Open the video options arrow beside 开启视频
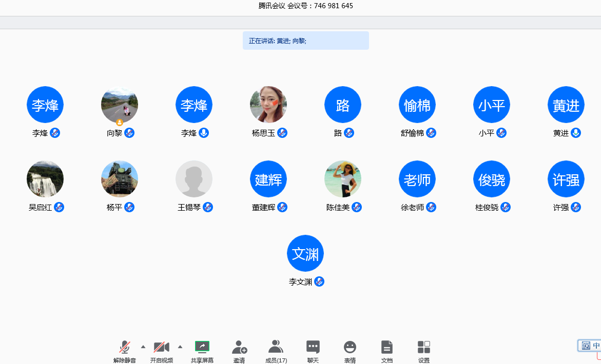 tap(180, 347)
